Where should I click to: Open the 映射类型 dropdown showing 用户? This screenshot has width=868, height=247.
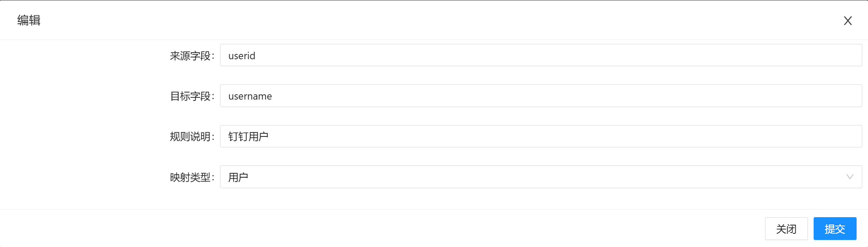526,177
